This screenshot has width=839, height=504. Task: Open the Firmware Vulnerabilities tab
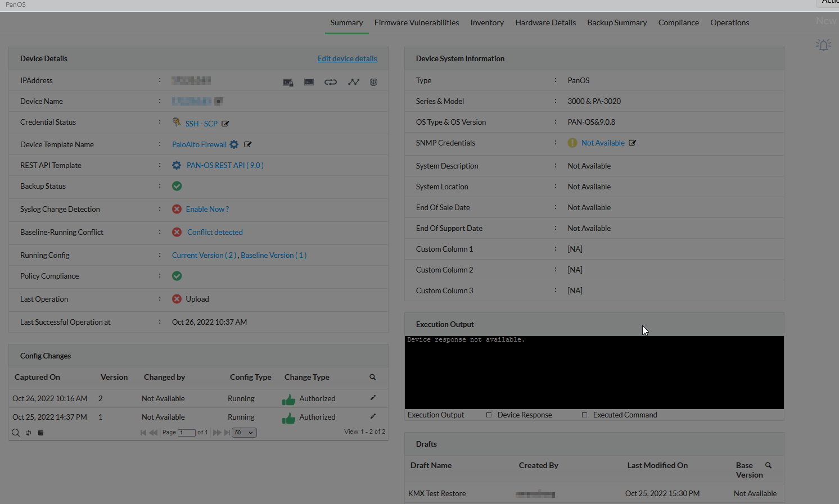[x=417, y=22]
